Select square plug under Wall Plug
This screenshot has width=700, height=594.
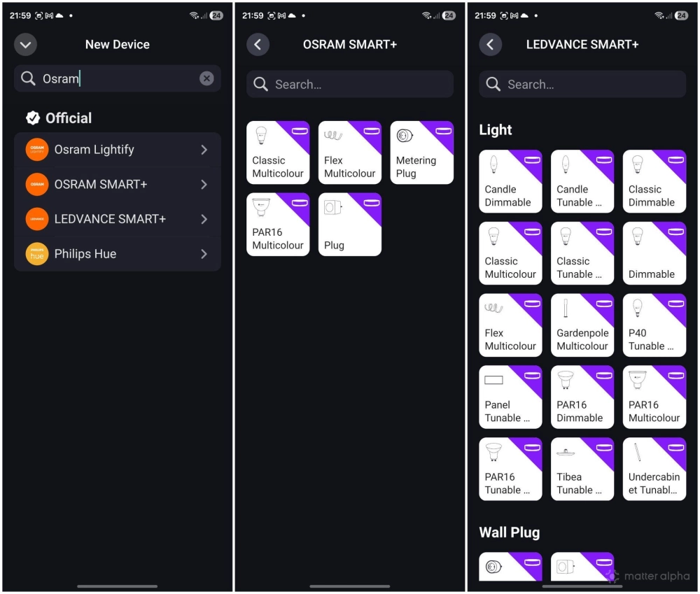coord(582,567)
